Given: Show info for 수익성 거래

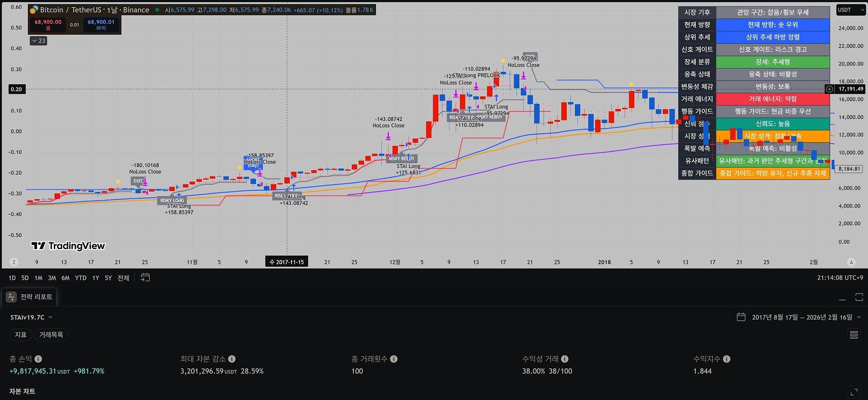Looking at the screenshot, I should point(565,359).
